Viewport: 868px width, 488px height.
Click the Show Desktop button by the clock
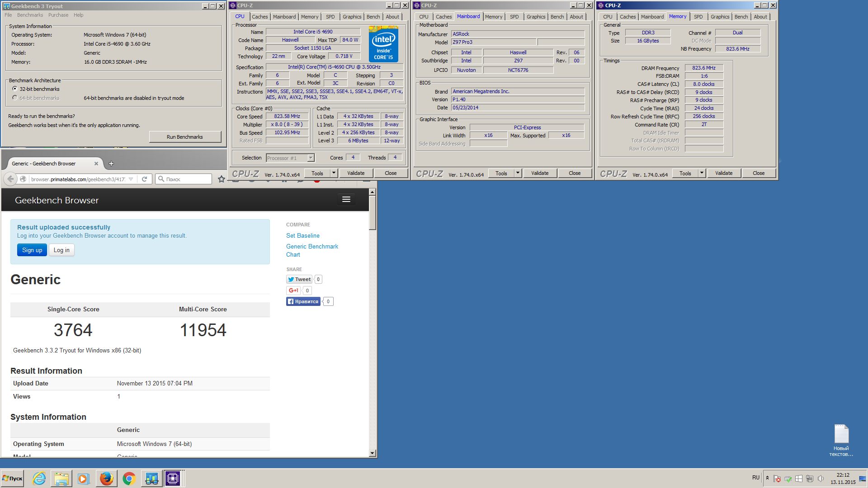coord(863,479)
